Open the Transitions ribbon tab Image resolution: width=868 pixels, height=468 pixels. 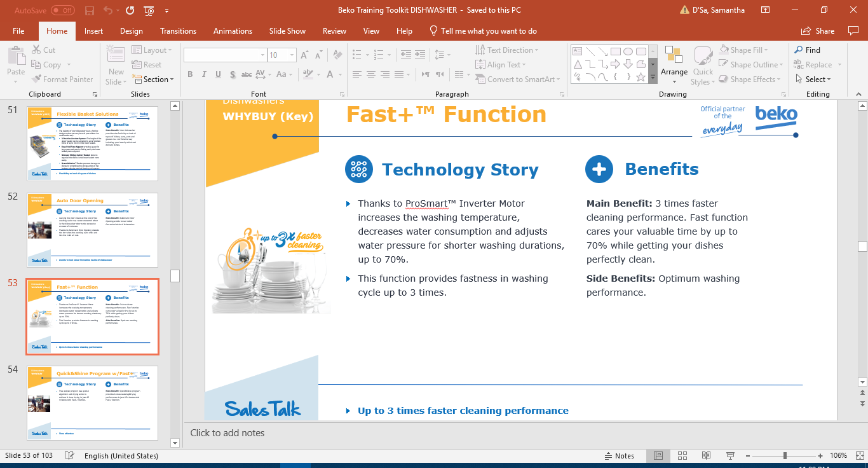click(178, 31)
